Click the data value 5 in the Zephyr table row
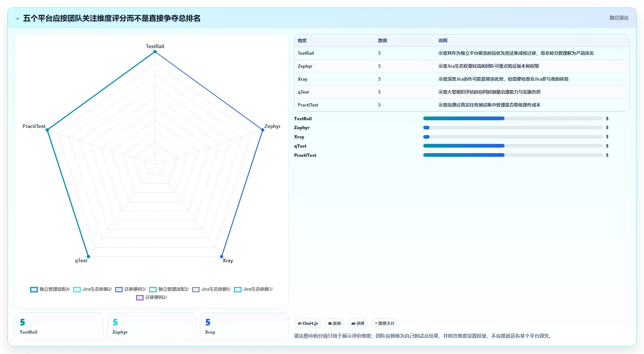 [x=380, y=66]
